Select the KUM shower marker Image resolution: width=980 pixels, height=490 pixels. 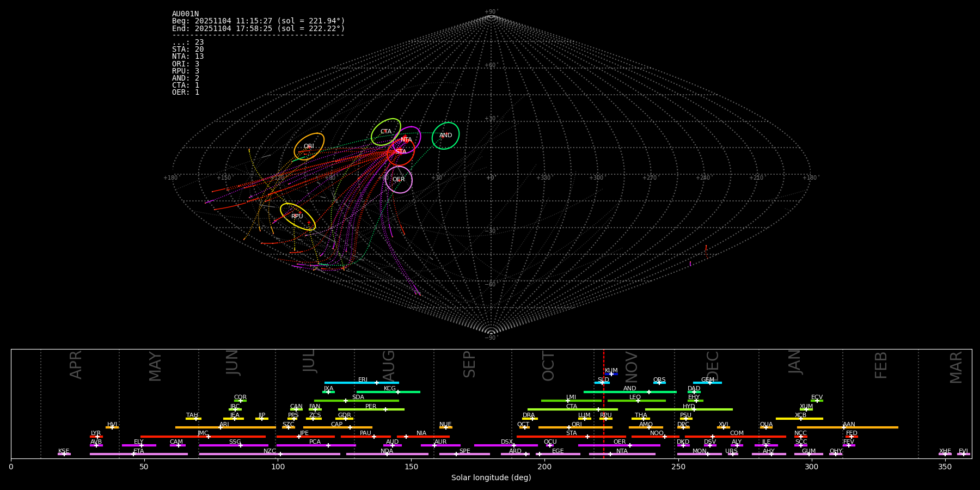611,373
